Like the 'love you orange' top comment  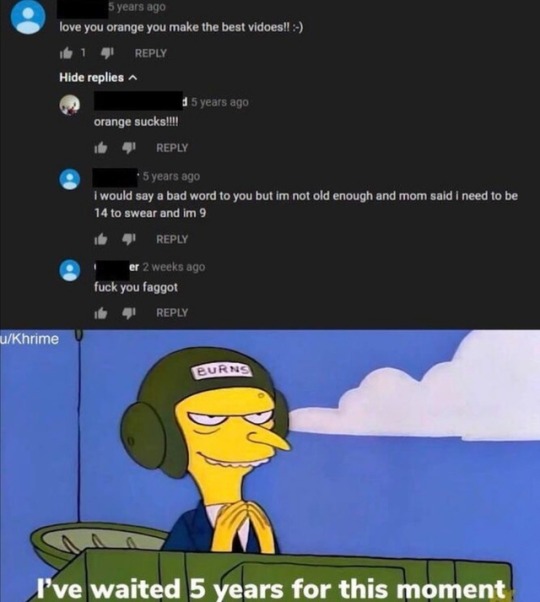(x=66, y=53)
